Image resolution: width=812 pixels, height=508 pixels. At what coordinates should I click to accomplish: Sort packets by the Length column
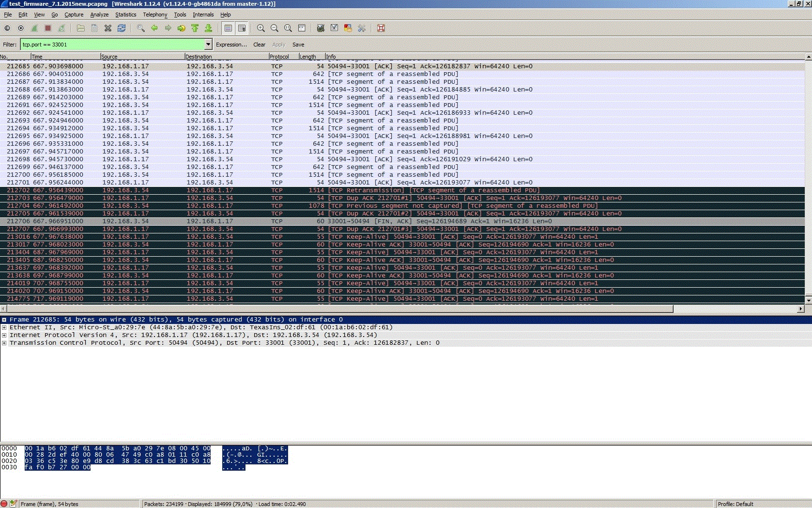tap(311, 57)
